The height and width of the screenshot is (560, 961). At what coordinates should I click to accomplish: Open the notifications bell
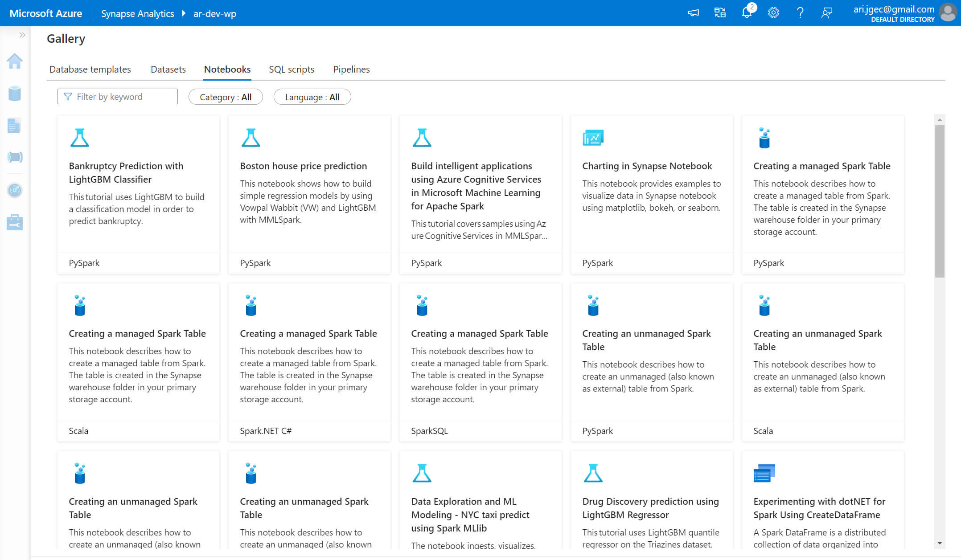pyautogui.click(x=747, y=13)
